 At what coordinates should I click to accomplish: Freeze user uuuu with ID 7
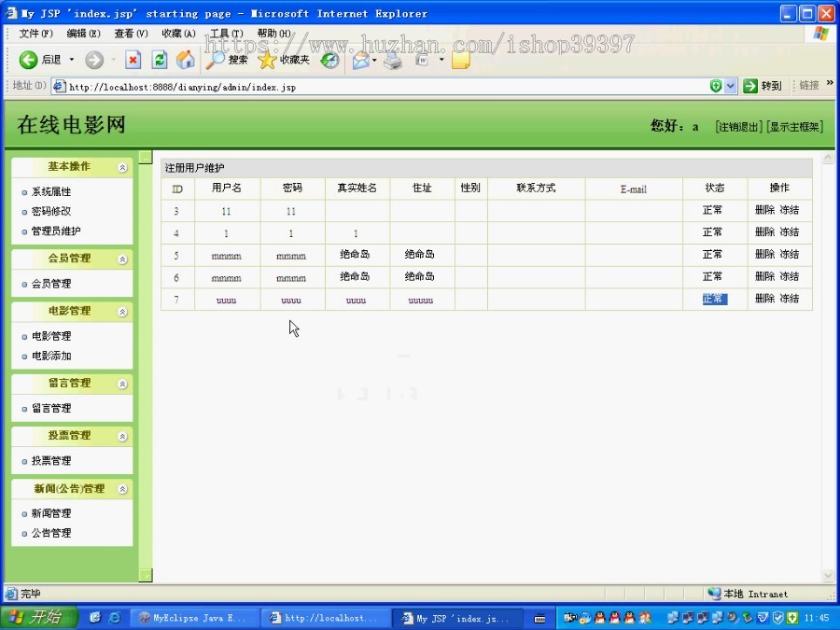pos(789,299)
